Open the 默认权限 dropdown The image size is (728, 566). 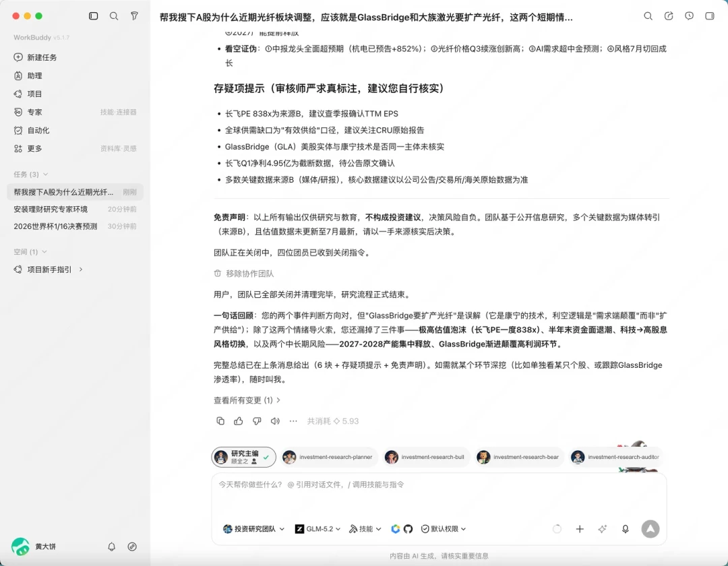pyautogui.click(x=444, y=529)
